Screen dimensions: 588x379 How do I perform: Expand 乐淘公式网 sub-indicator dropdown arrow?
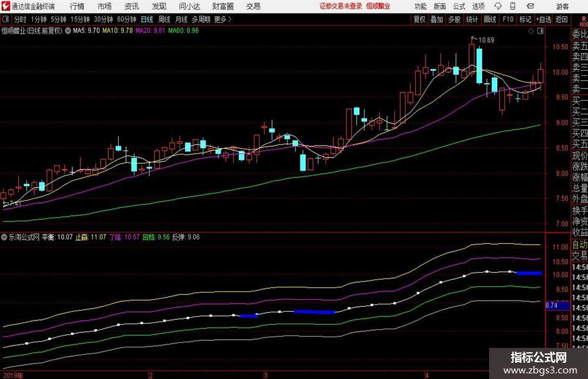coord(4,237)
